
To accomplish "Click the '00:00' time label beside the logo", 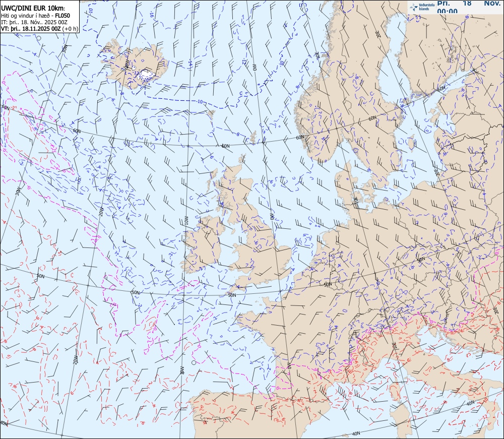I will pos(447,11).
